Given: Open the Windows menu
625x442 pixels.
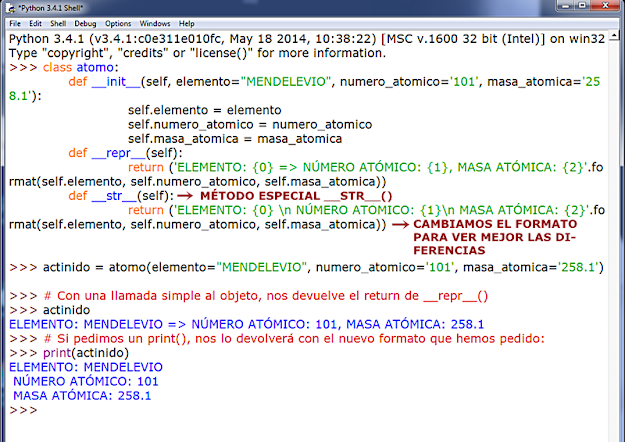Looking at the screenshot, I should (x=155, y=24).
